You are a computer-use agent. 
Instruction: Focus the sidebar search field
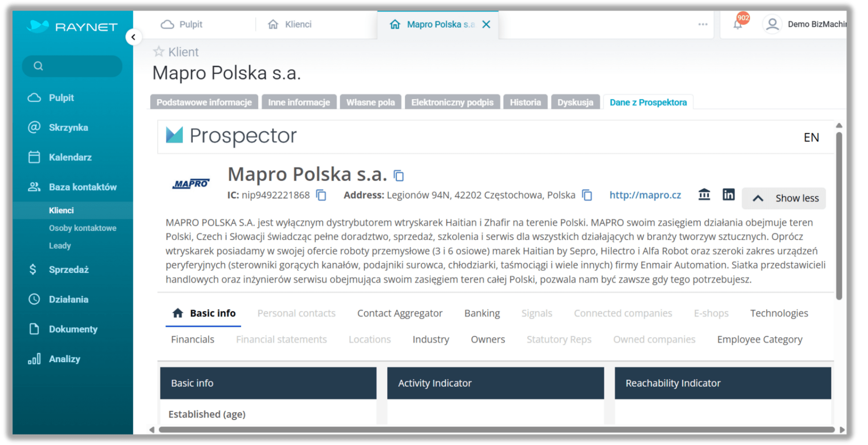point(72,66)
